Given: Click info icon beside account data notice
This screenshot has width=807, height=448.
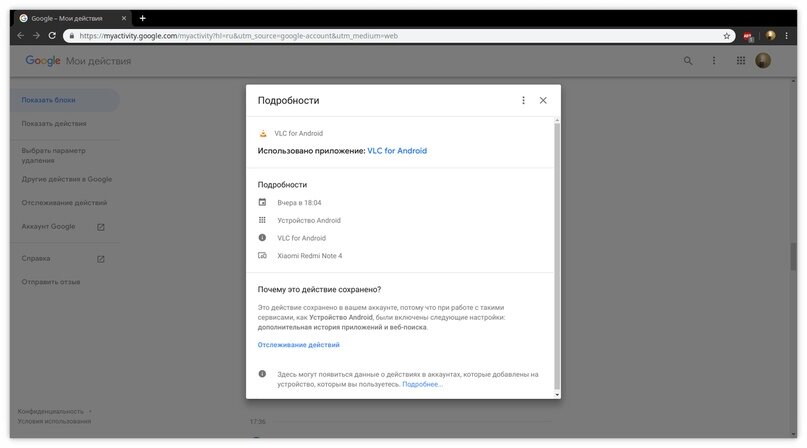Looking at the screenshot, I should pyautogui.click(x=262, y=374).
